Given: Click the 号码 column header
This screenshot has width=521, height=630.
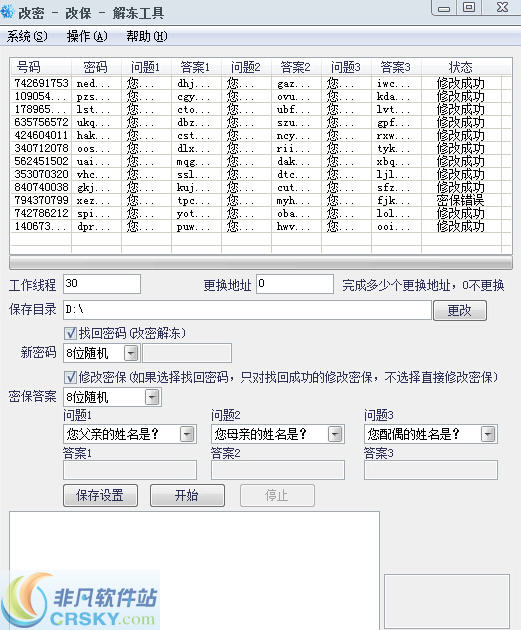Looking at the screenshot, I should pyautogui.click(x=41, y=67).
